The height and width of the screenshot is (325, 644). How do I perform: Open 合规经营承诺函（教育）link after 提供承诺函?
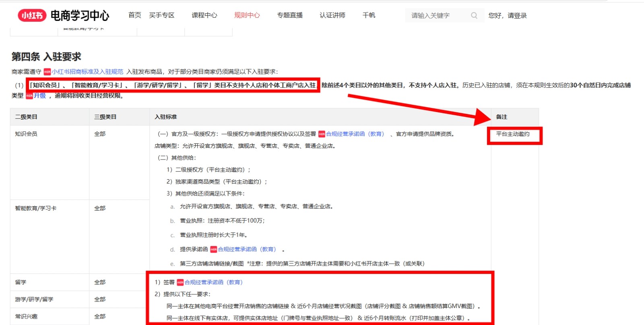pyautogui.click(x=247, y=249)
